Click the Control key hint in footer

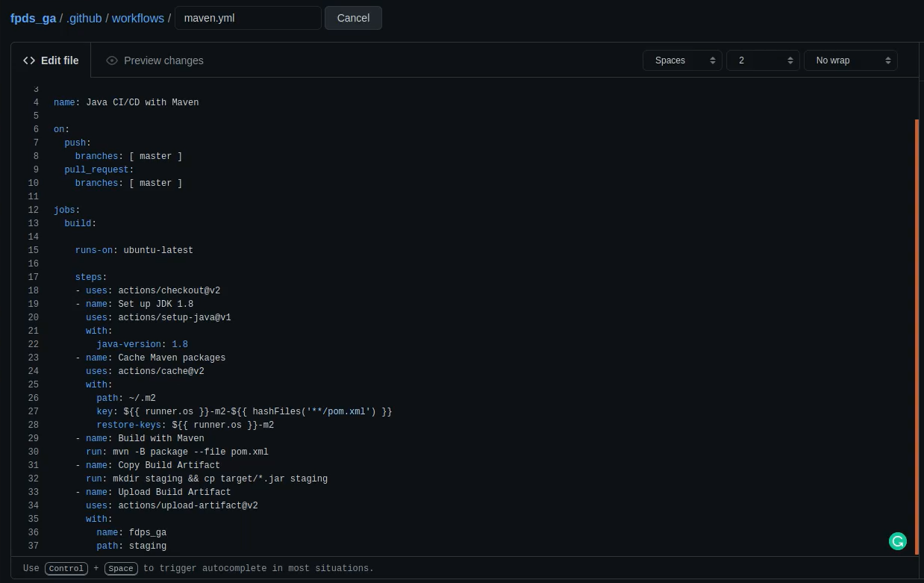click(x=66, y=568)
